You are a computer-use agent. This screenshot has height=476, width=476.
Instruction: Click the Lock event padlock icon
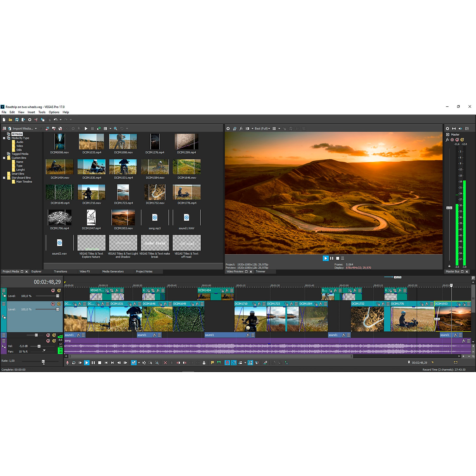coord(204,363)
